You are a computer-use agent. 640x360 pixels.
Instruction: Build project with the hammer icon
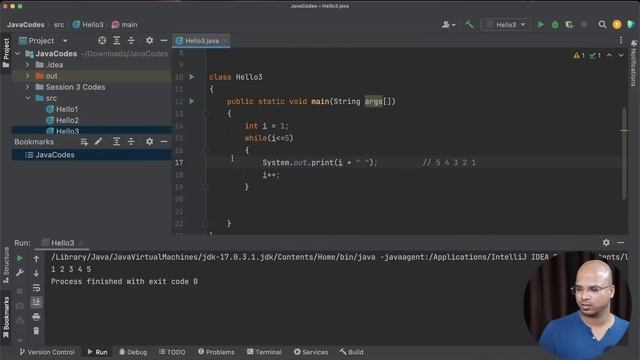pos(469,24)
